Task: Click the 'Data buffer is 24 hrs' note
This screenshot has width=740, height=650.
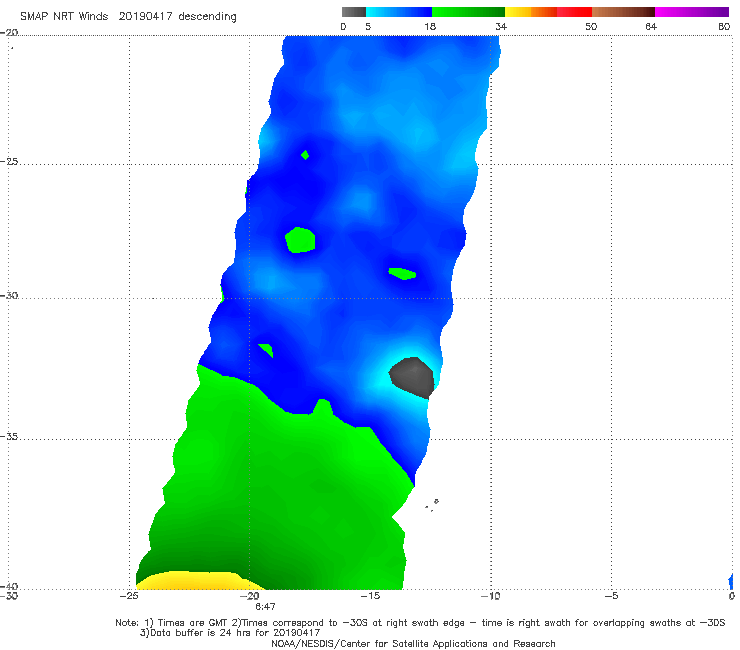Action: [230, 633]
